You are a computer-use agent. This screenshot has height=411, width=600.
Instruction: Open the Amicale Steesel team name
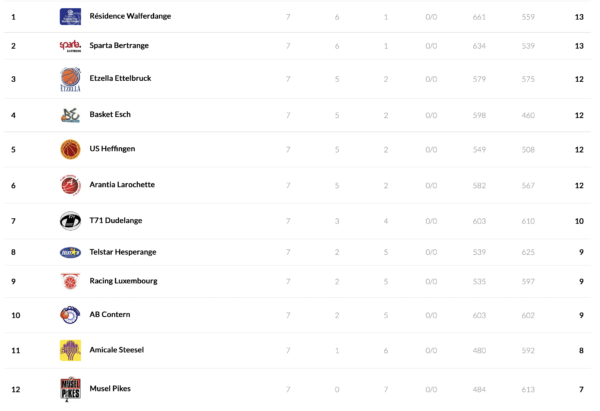[x=117, y=350]
